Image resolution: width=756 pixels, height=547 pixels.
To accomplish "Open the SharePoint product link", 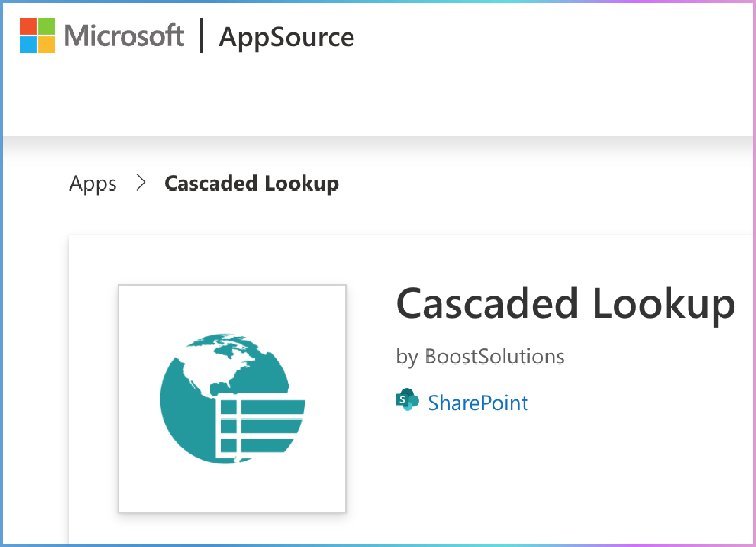I will [478, 403].
